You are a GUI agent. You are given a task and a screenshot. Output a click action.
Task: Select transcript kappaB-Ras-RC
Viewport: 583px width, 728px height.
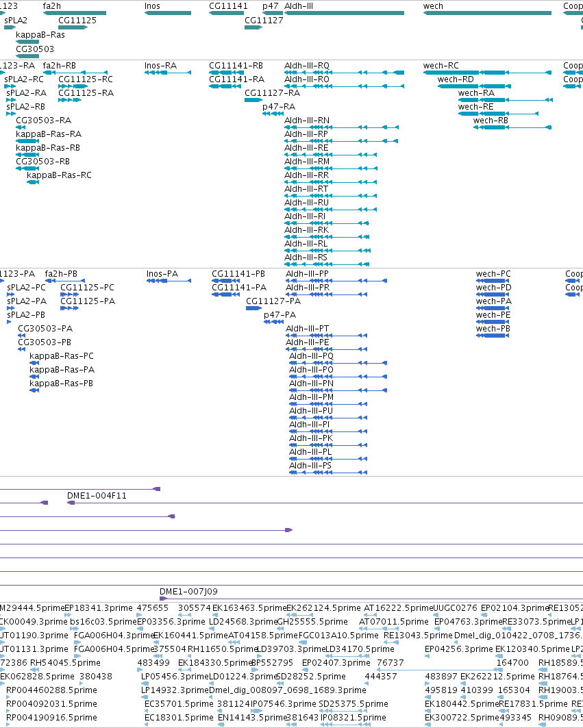coord(59,175)
